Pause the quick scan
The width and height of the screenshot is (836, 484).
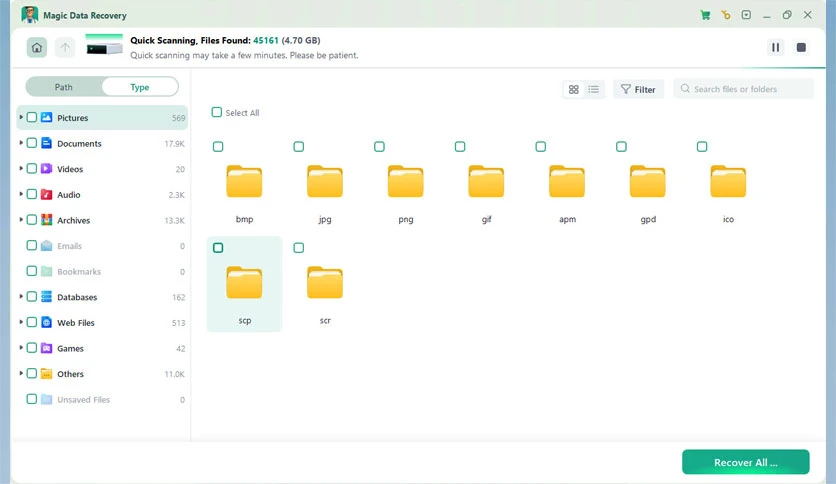pyautogui.click(x=775, y=47)
